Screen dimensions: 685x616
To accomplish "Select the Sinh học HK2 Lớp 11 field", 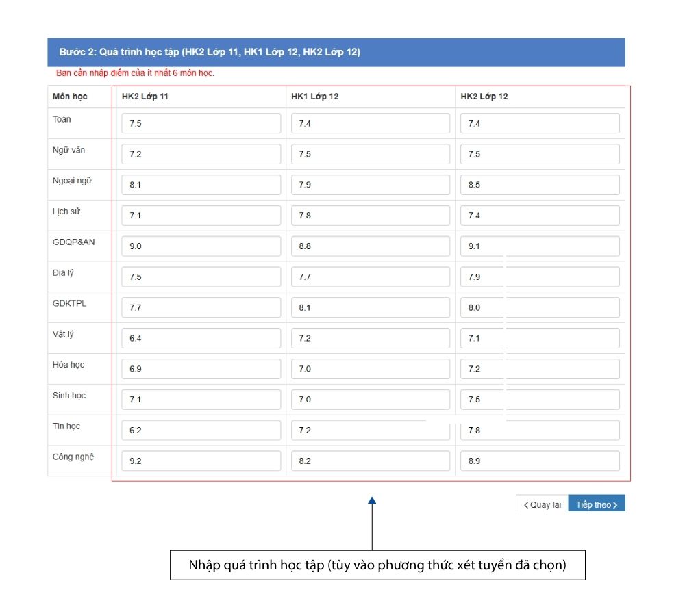I will tap(201, 400).
